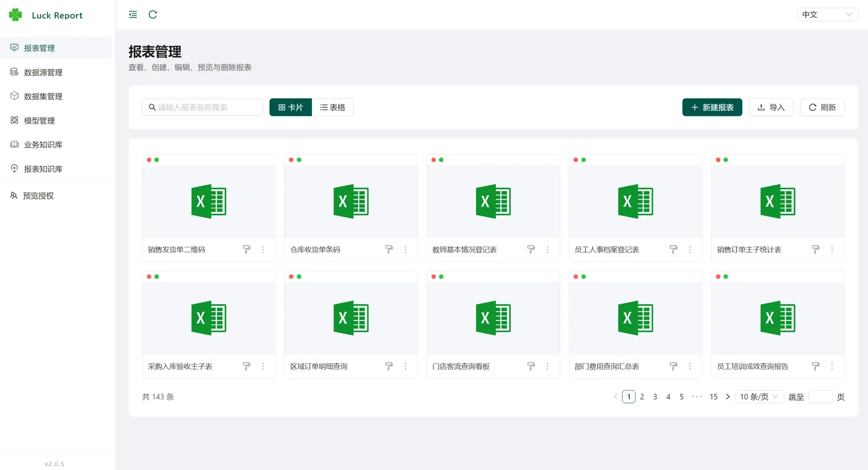The height and width of the screenshot is (470, 868).
Task: Click the Luck Report clover logo
Action: click(x=15, y=15)
